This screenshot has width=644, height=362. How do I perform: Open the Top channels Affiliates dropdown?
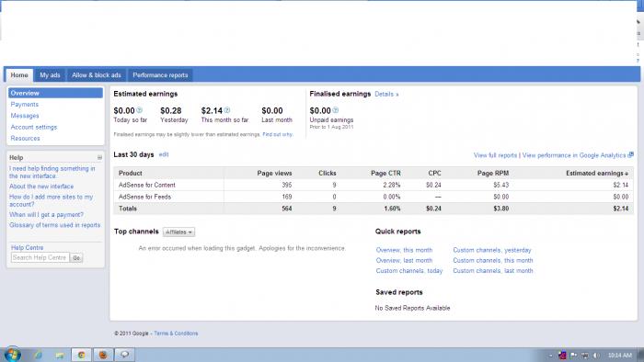point(178,232)
